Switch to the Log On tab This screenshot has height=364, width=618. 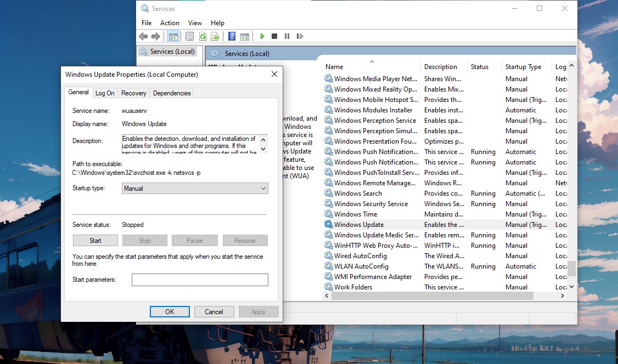tap(105, 93)
